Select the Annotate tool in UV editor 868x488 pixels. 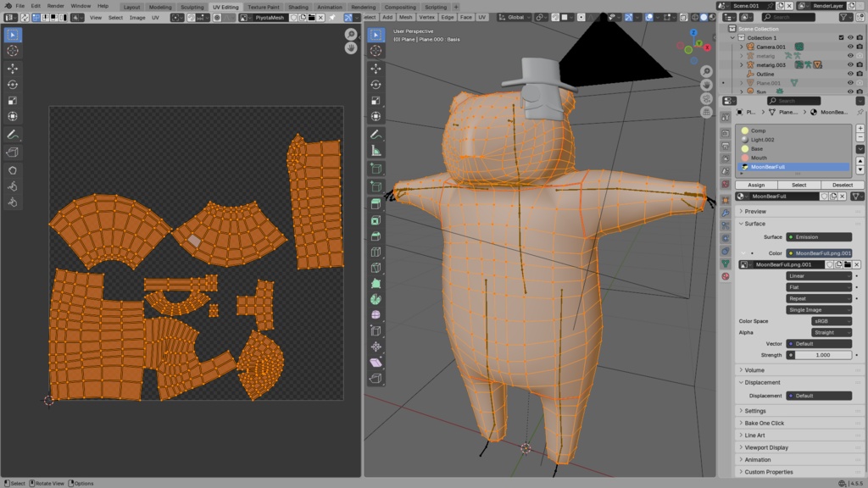pos(13,135)
